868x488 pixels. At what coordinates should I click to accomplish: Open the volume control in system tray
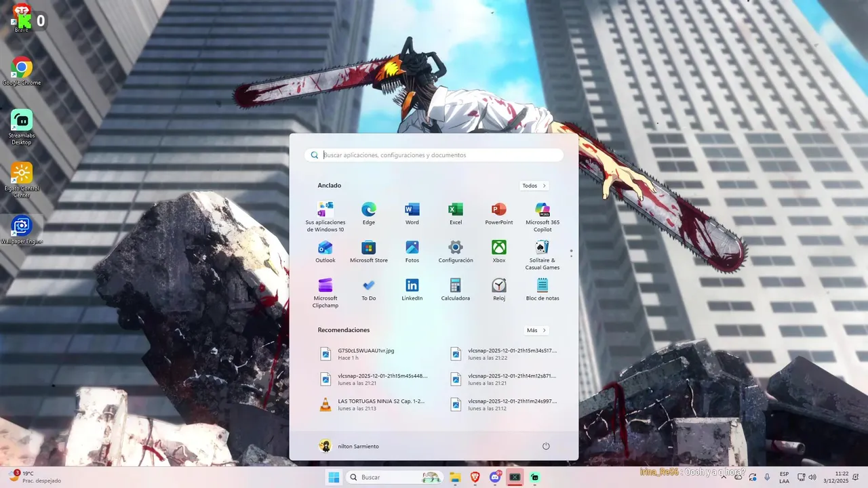(x=812, y=477)
